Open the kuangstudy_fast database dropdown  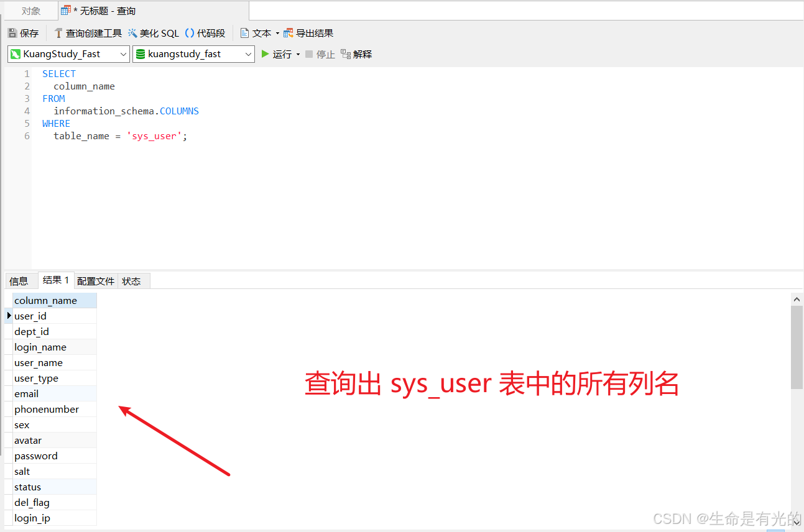(x=248, y=54)
